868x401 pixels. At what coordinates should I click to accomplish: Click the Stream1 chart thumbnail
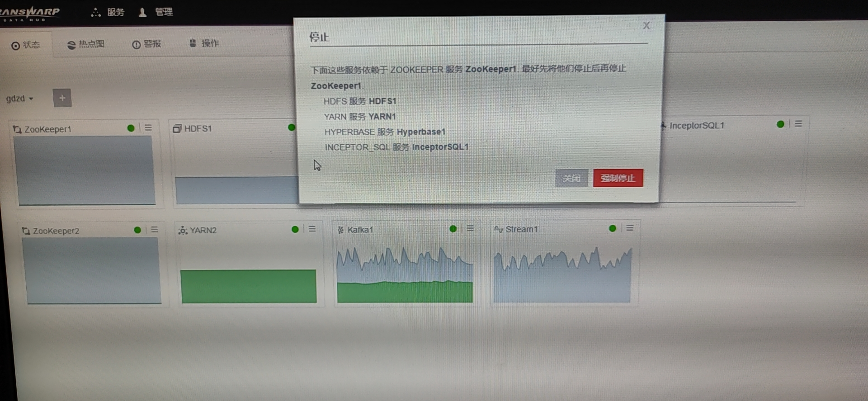tap(562, 274)
